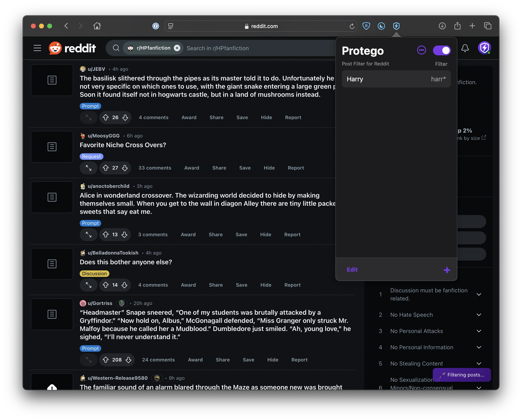Open Safari's downloads icon
Screen dimensions: 522x420
[x=442, y=26]
